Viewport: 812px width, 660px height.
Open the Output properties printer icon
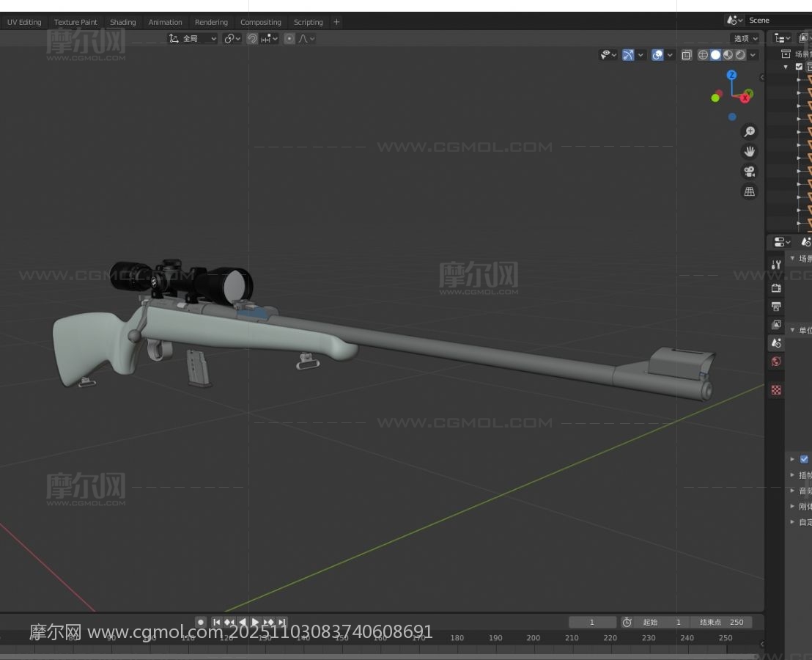click(x=776, y=307)
